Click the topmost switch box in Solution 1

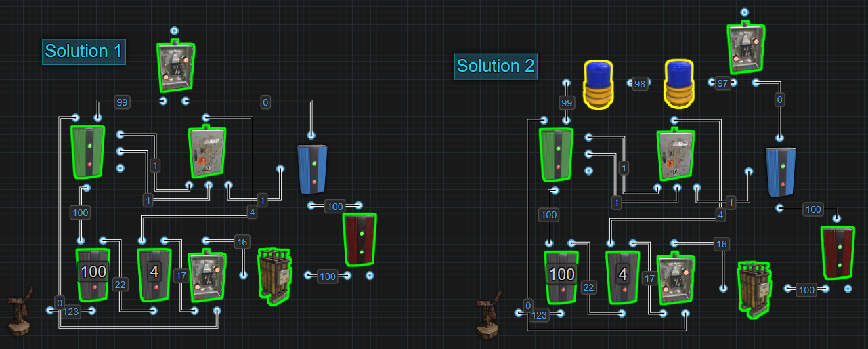[x=177, y=66]
